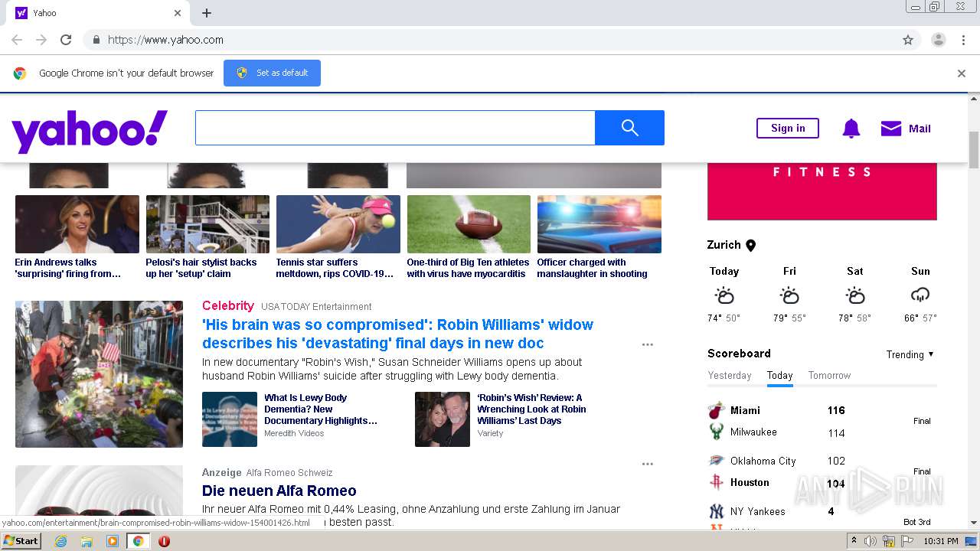Screen dimensions: 980x551
Task: Open the Tennis star meltdown thumbnail
Action: [338, 224]
